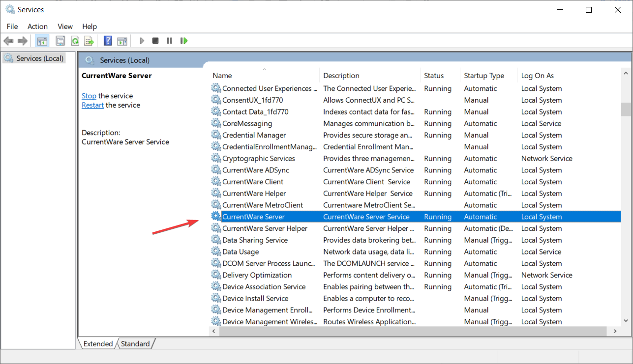Click the Restart Service toolbar icon
Screen dimensions: 633x364
tap(184, 41)
